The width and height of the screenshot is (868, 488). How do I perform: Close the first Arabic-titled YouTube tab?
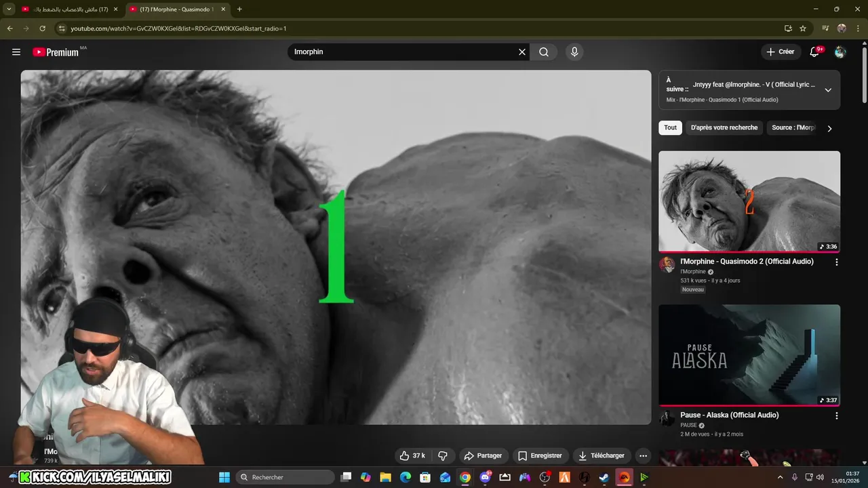[115, 9]
